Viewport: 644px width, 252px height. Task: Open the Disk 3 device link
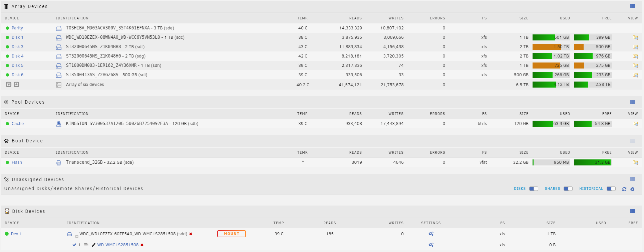pyautogui.click(x=17, y=47)
